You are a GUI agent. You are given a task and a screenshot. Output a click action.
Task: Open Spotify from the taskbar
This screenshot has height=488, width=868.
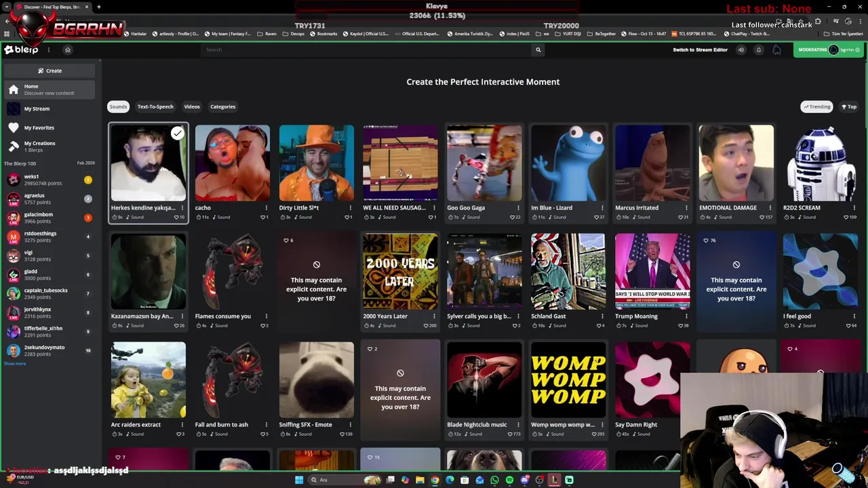coord(509,480)
